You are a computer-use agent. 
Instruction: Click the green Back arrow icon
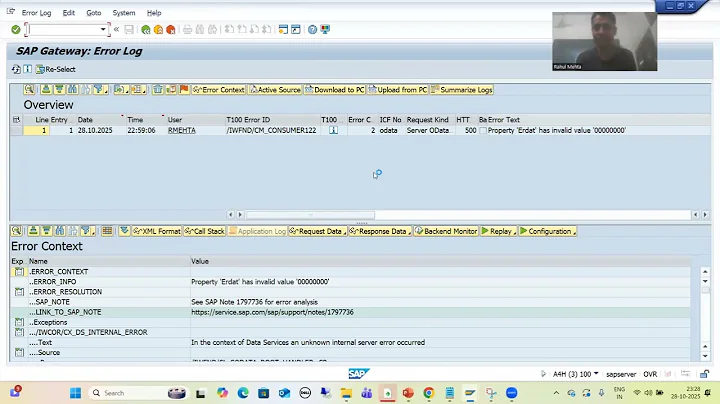(x=146, y=30)
